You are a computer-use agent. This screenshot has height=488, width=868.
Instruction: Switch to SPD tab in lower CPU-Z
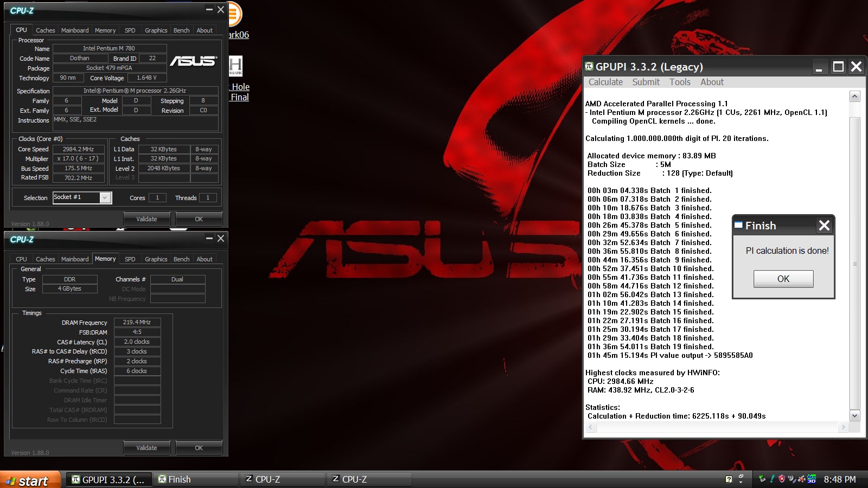point(130,259)
